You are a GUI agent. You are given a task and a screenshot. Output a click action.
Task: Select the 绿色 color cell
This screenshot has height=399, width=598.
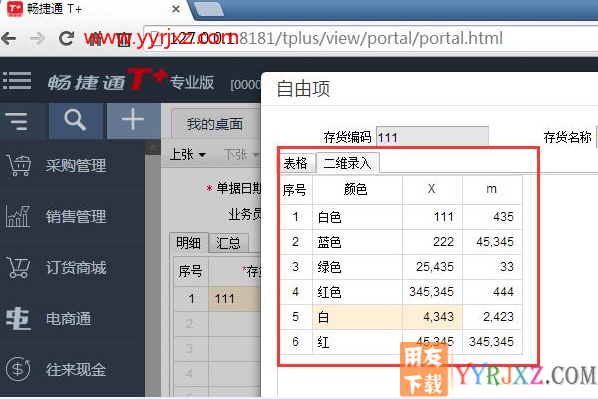[x=357, y=267]
